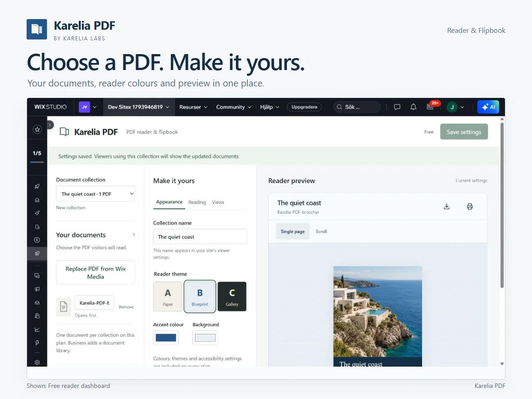532x399 pixels.
Task: Open the analytics line chart icon
Action: [37, 329]
